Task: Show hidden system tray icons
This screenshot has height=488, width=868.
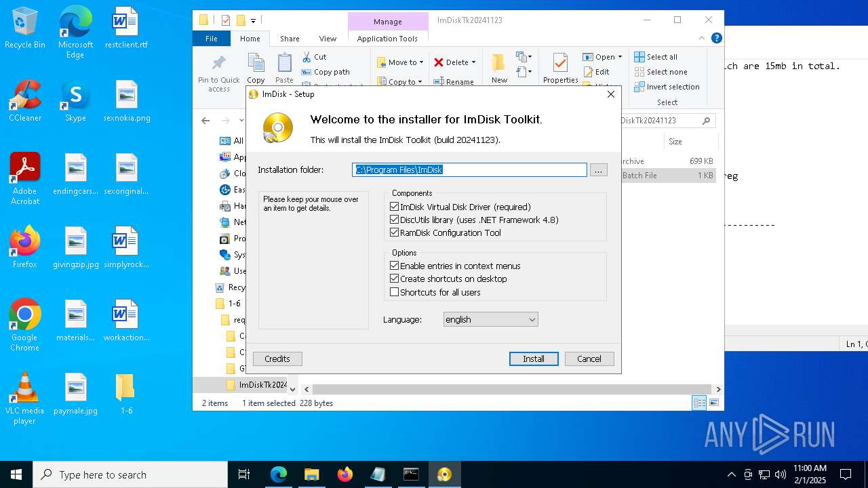Action: [x=731, y=474]
